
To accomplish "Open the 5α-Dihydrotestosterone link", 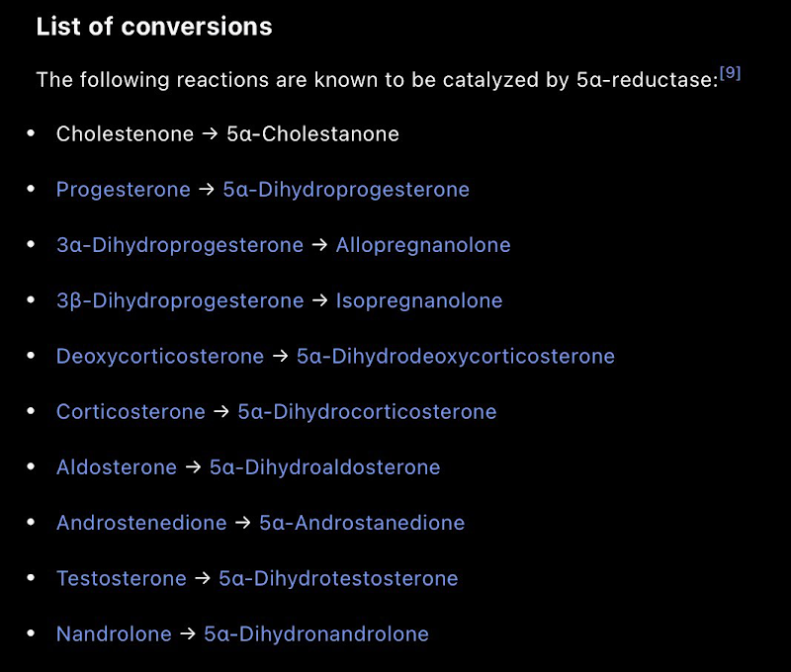I will point(338,578).
